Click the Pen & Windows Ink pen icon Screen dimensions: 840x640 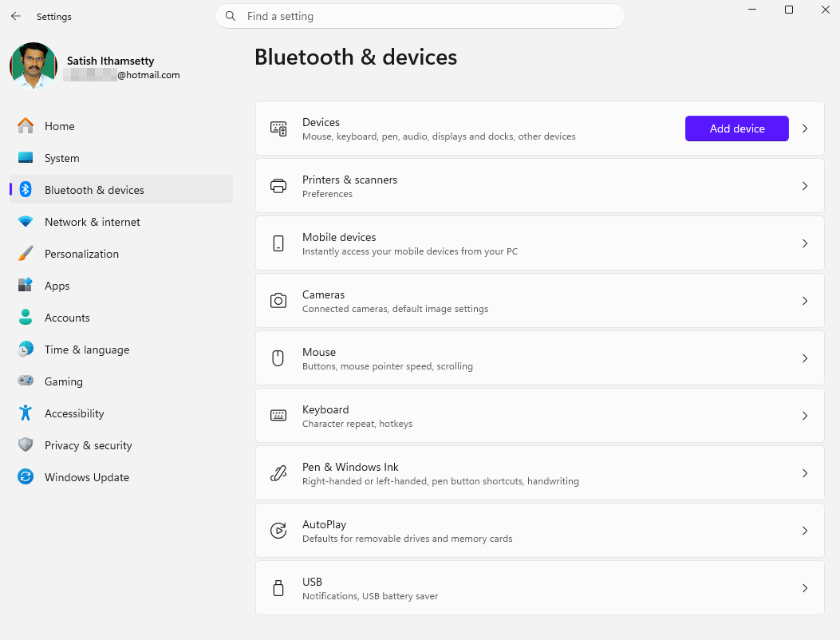(x=278, y=472)
